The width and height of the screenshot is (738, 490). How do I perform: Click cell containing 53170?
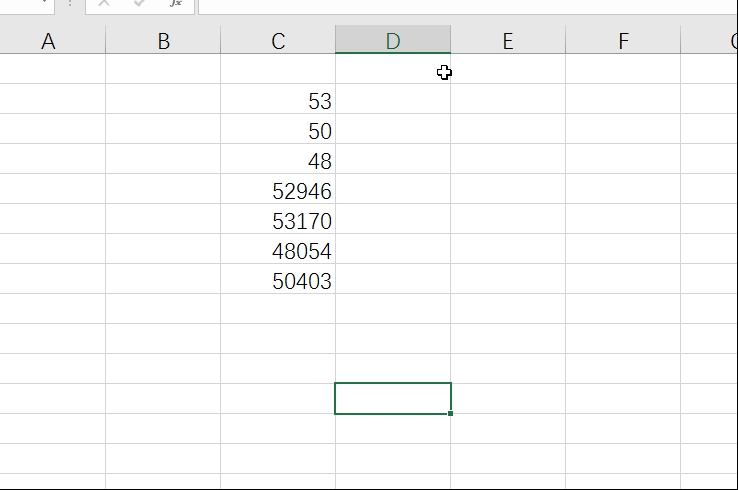click(x=278, y=219)
